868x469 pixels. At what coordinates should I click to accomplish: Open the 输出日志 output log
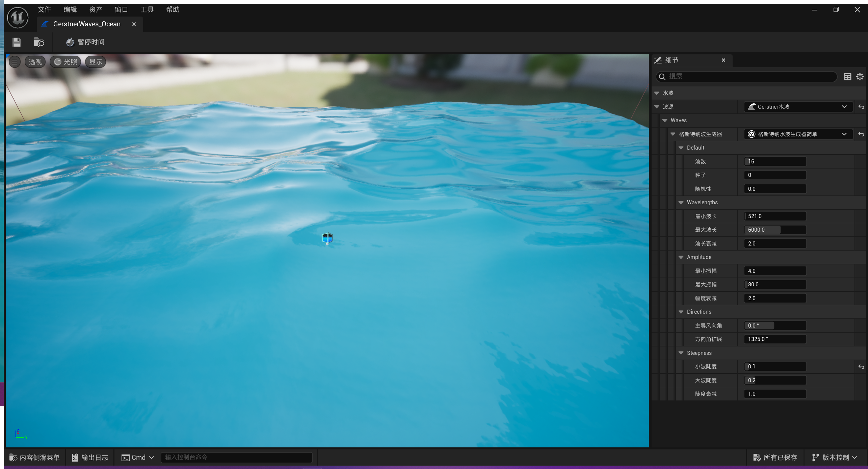[x=90, y=458]
